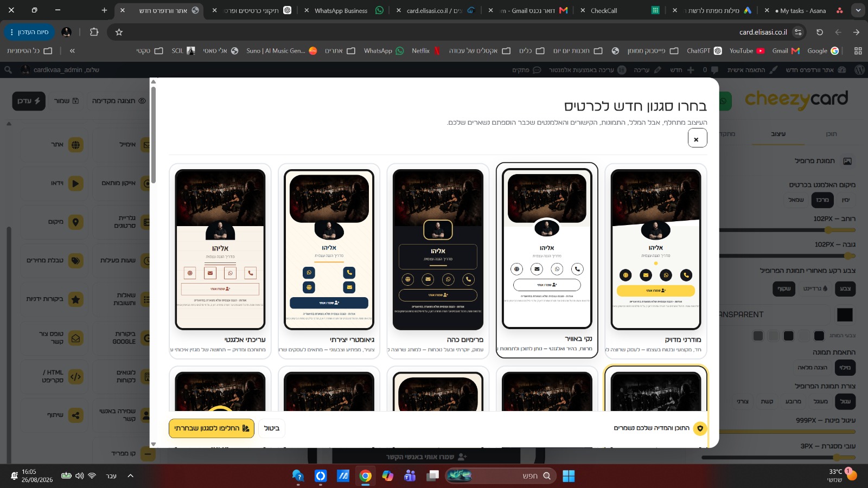Expand the פייסבוק ממומן bookmarks folder
The width and height of the screenshot is (868, 488).
pos(653,51)
